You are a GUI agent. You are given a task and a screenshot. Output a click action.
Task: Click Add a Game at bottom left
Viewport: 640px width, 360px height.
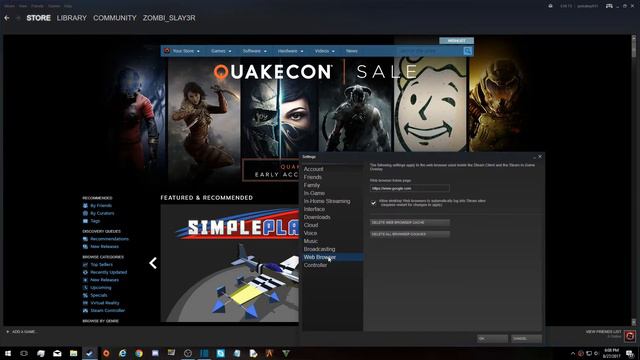click(21, 332)
